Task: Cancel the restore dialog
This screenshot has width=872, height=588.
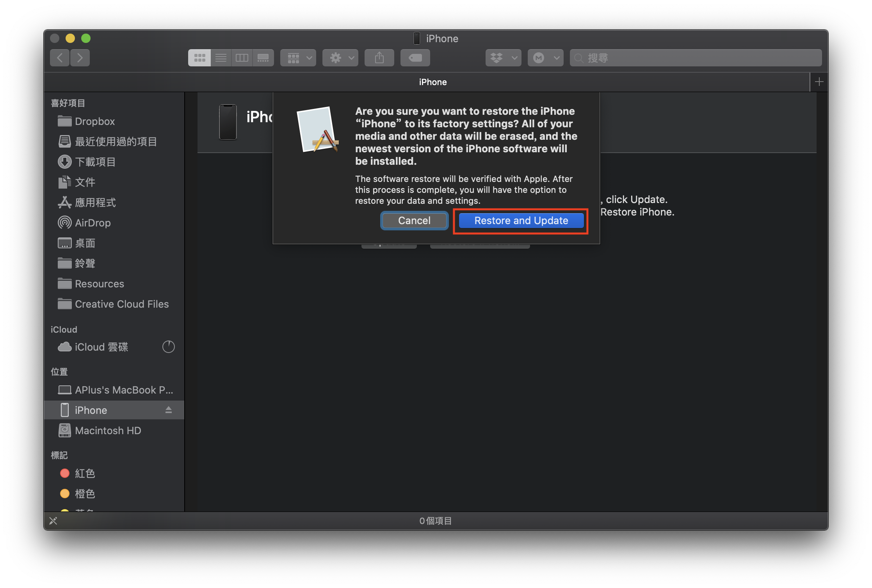Action: [414, 221]
